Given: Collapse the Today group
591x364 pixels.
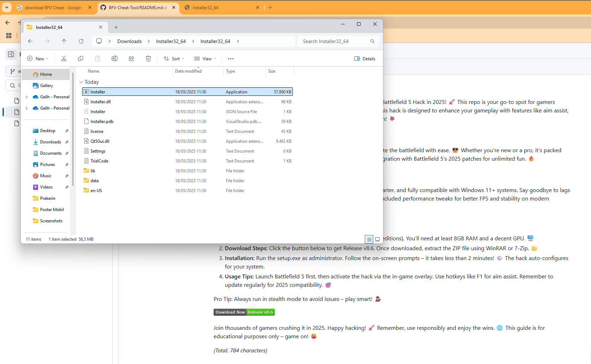Looking at the screenshot, I should [81, 82].
